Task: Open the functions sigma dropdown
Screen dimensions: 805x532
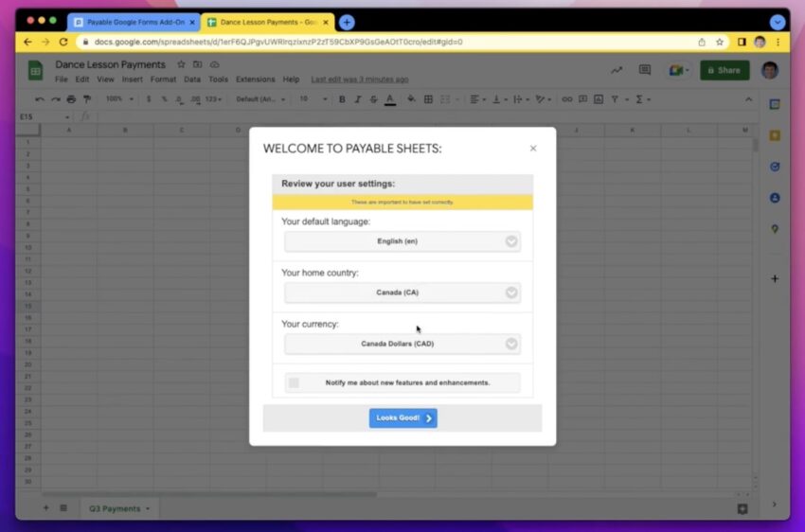Action: coord(643,99)
